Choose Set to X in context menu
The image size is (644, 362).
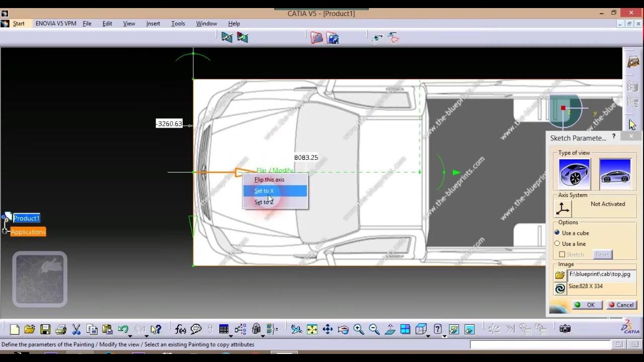(x=275, y=191)
